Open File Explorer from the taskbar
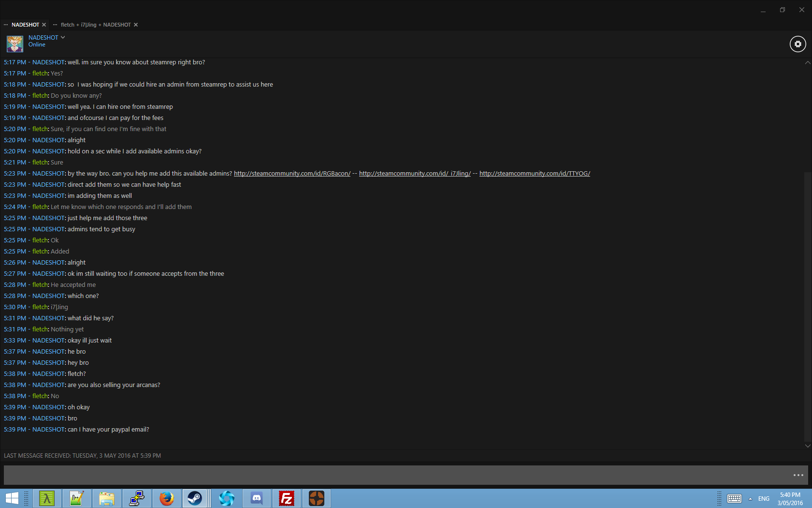This screenshot has height=508, width=812. point(107,498)
